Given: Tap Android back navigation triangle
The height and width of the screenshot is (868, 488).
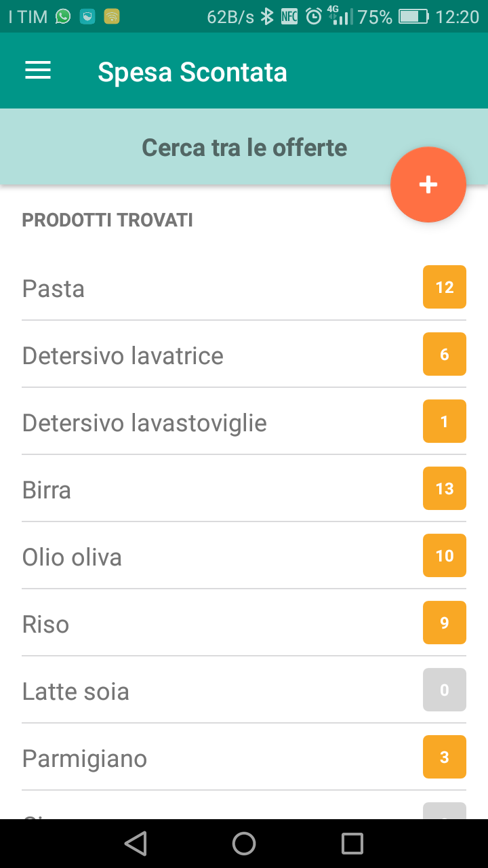Looking at the screenshot, I should [136, 844].
